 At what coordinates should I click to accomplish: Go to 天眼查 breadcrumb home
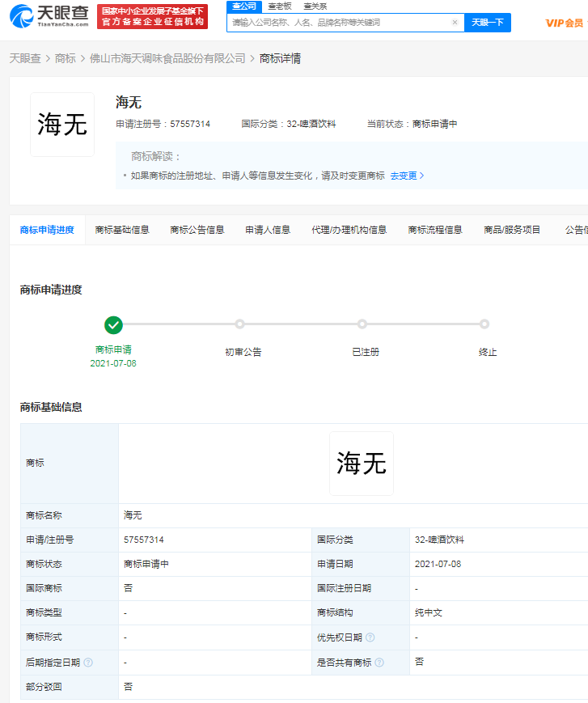tap(25, 58)
